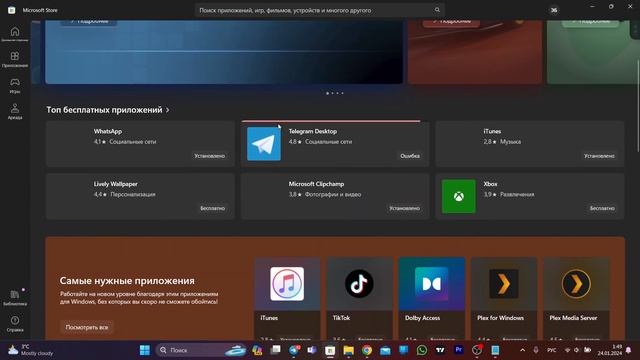Open the Библиотека library in sidebar
This screenshot has height=360, width=640.
click(15, 298)
